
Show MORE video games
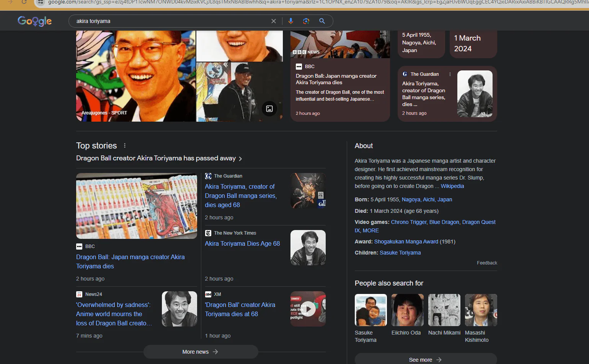point(371,230)
